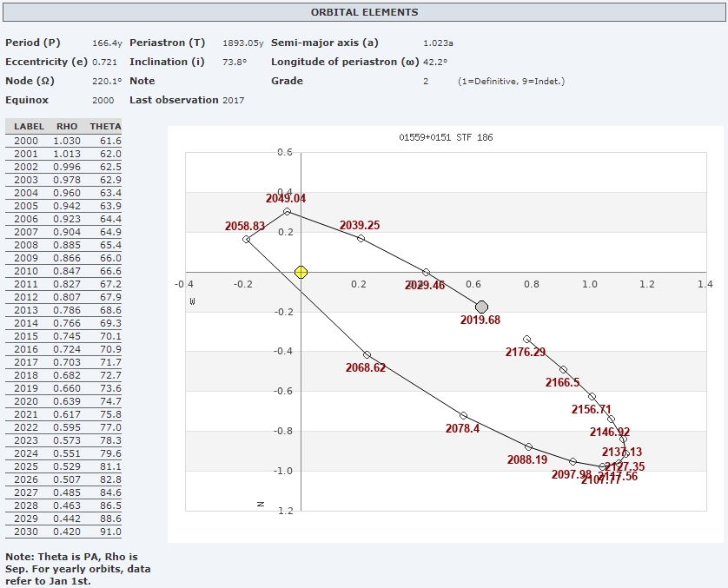Click the 2166.5 orbit data point
Screen dimensions: 728x588
[563, 369]
